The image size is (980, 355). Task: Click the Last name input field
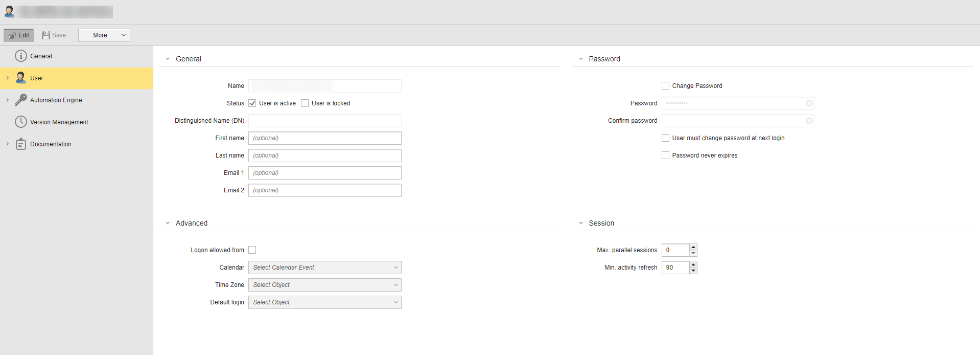[x=325, y=156]
